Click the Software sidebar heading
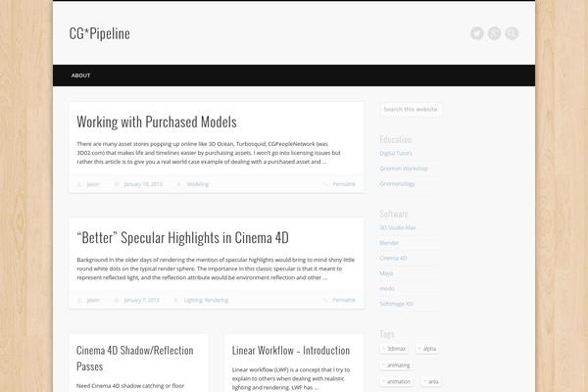Viewport: 588px width, 392px height. (x=394, y=214)
